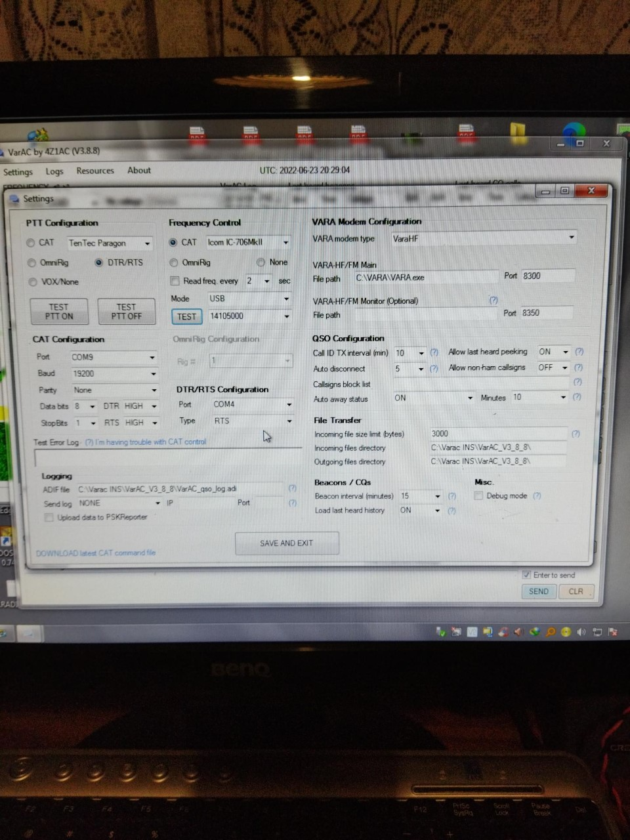Open help for Incoming file size limit

[x=576, y=434]
